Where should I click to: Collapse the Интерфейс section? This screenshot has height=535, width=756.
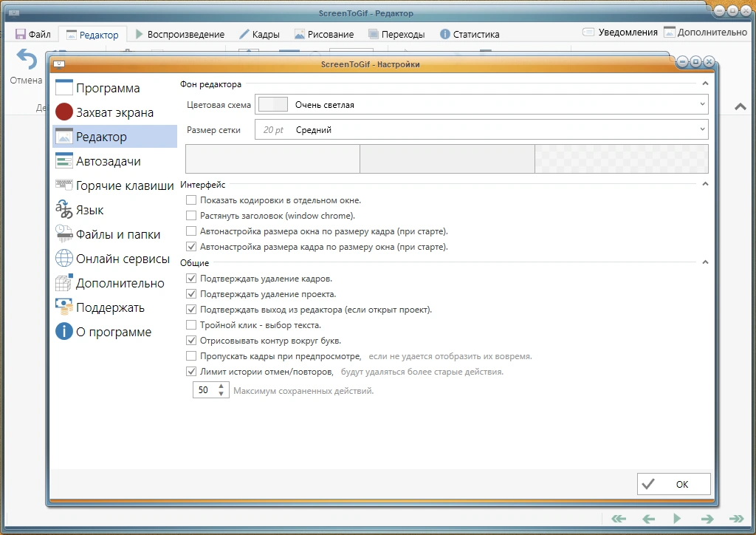coord(705,184)
